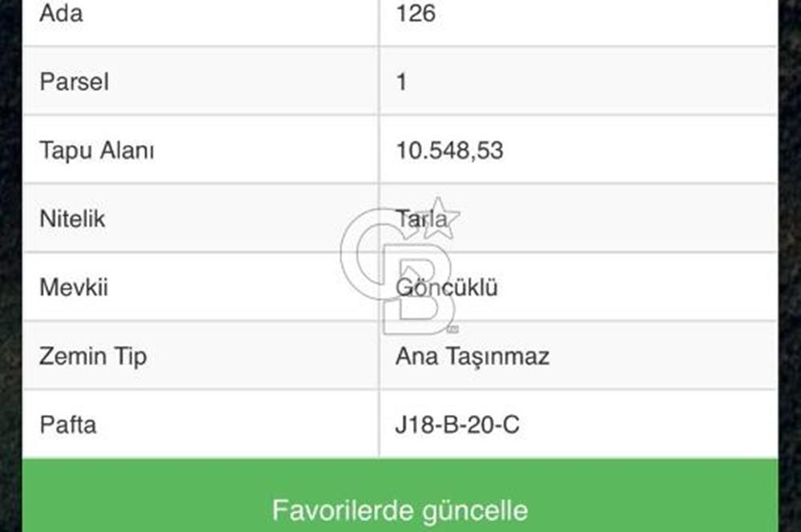Click the Favorilerde güncelle button

click(x=400, y=510)
